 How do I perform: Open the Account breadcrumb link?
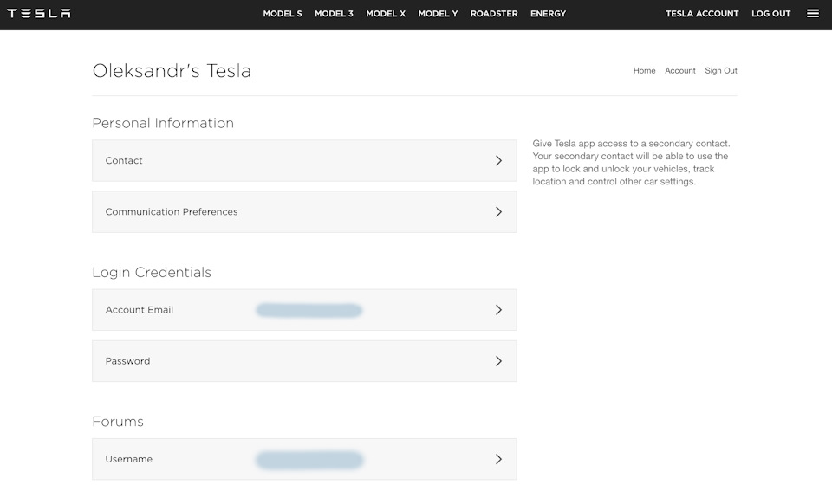tap(680, 70)
